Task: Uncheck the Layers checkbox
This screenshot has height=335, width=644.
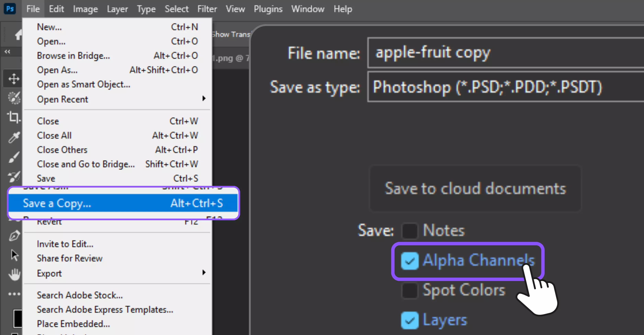Action: [410, 320]
